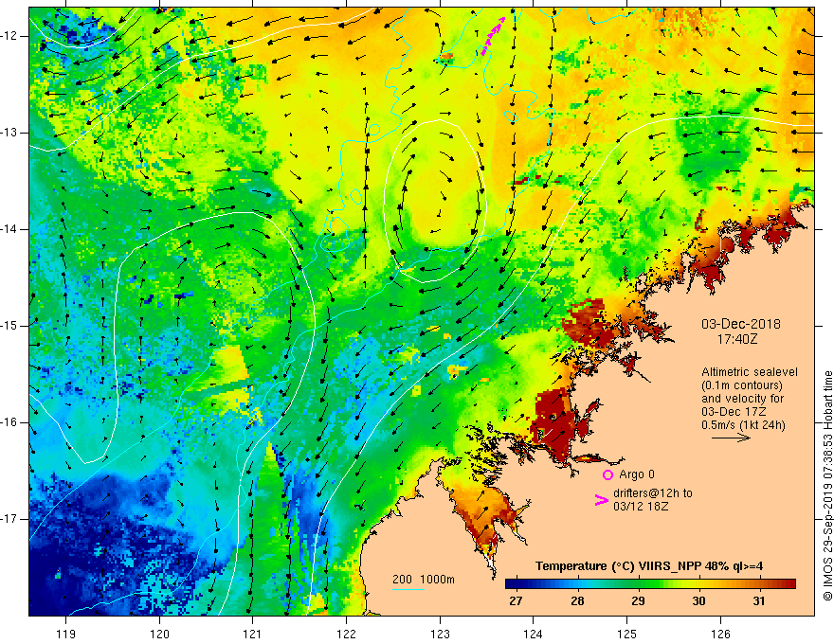Click the IMOS copyright timestamp text

pyautogui.click(x=827, y=486)
